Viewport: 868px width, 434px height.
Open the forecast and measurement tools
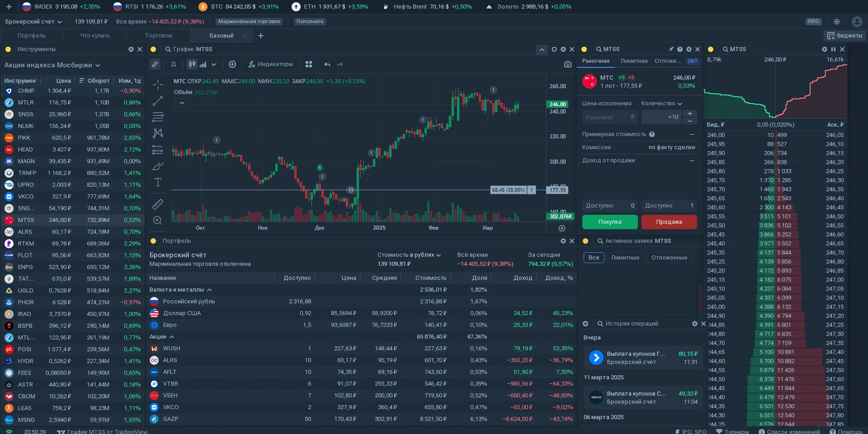158,150
